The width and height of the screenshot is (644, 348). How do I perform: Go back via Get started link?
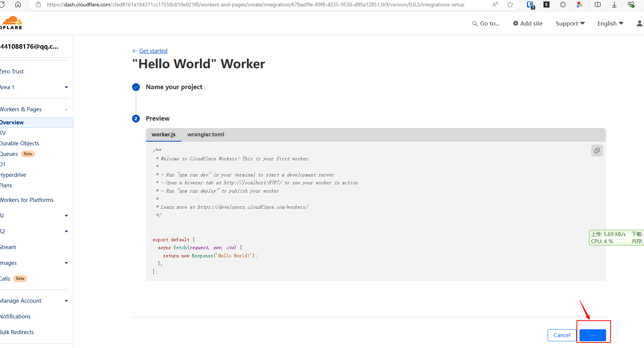[x=153, y=51]
